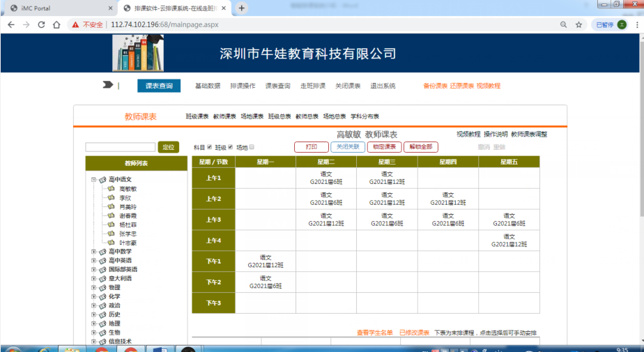The width and height of the screenshot is (644, 352).
Task: Collapse the 高中语文 tree node
Action: (x=93, y=180)
